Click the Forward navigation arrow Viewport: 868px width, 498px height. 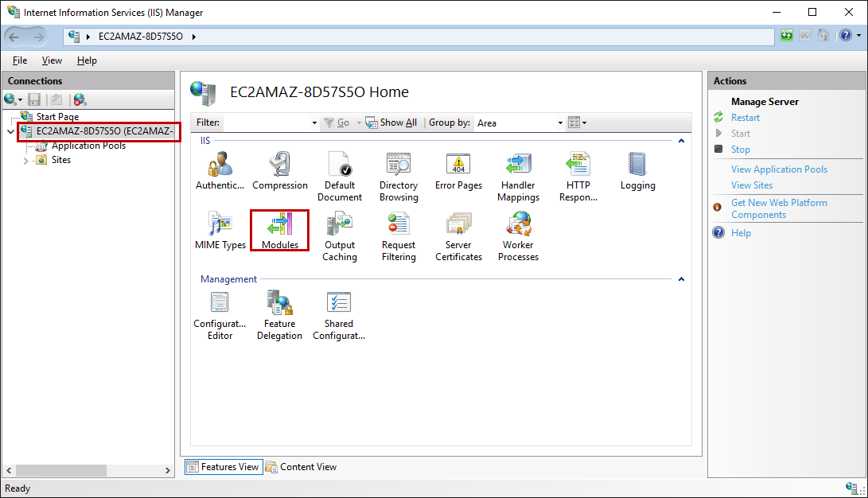(38, 37)
